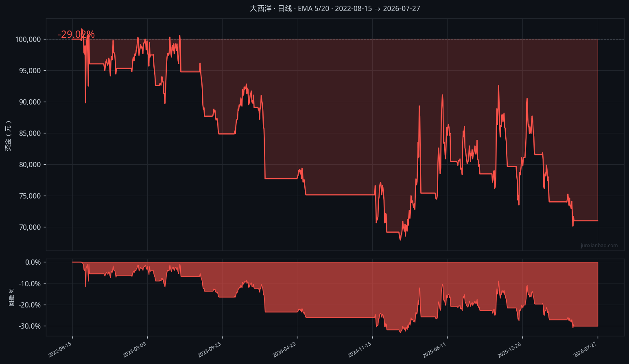The height and width of the screenshot is (364, 629).
Task: Click the 2022-08-15 date label
Action: pos(60,350)
